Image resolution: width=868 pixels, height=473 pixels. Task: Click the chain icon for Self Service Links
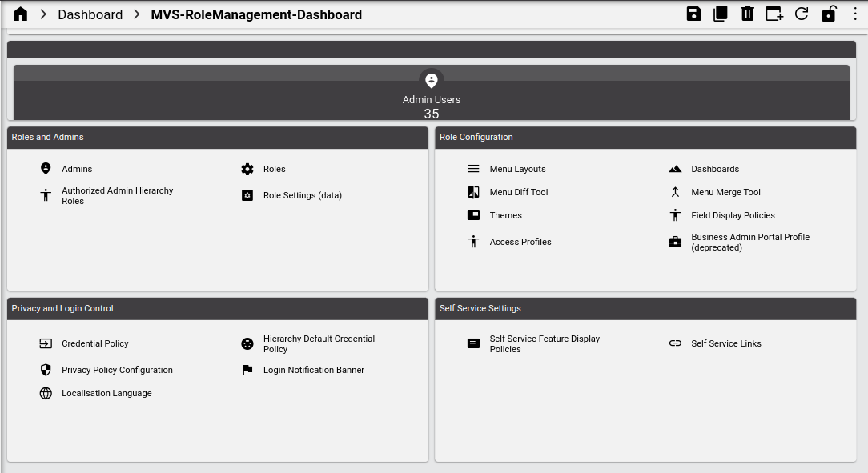(675, 343)
